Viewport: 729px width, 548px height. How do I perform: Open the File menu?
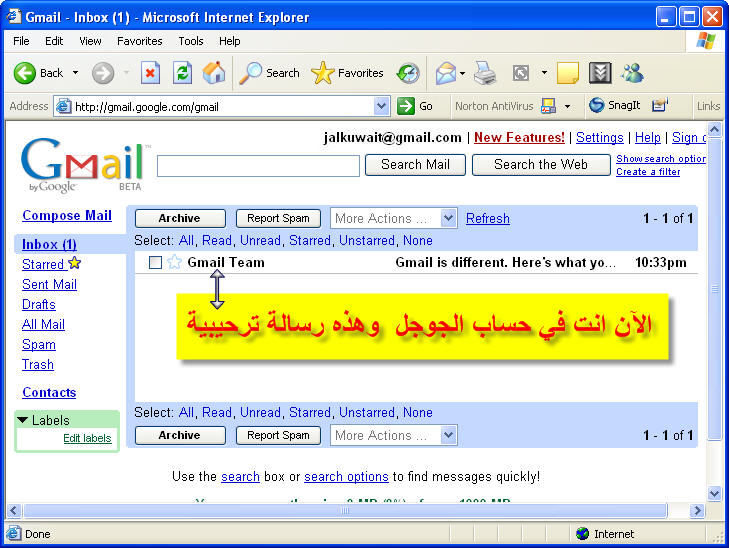click(21, 41)
